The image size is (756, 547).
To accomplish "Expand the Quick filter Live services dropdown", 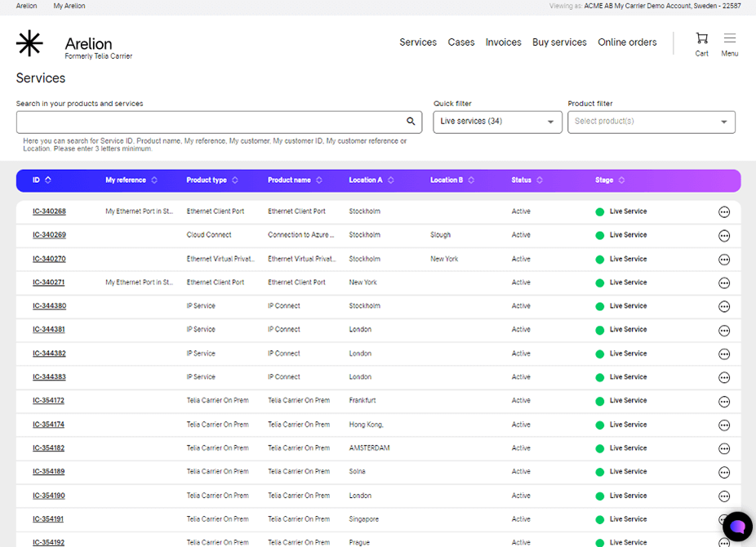I will click(497, 122).
